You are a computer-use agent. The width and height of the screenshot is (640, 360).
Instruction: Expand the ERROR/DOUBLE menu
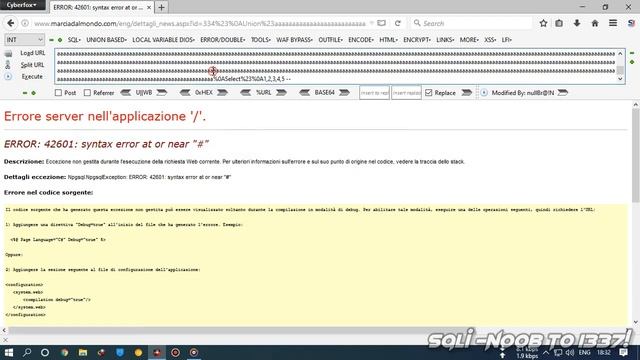click(222, 40)
